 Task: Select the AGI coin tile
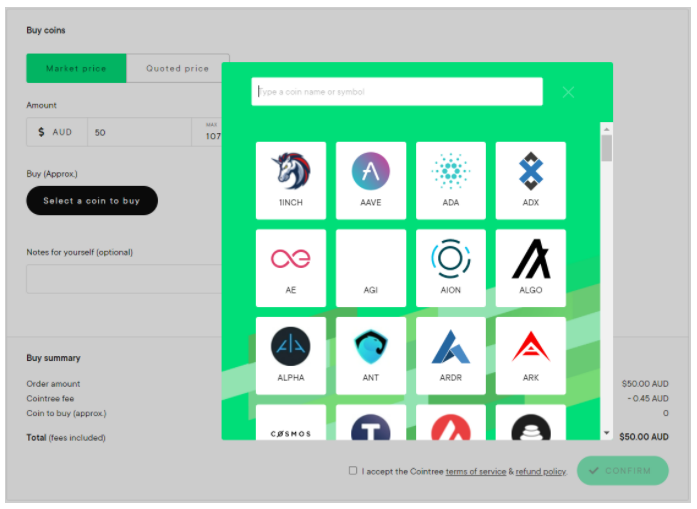point(371,268)
